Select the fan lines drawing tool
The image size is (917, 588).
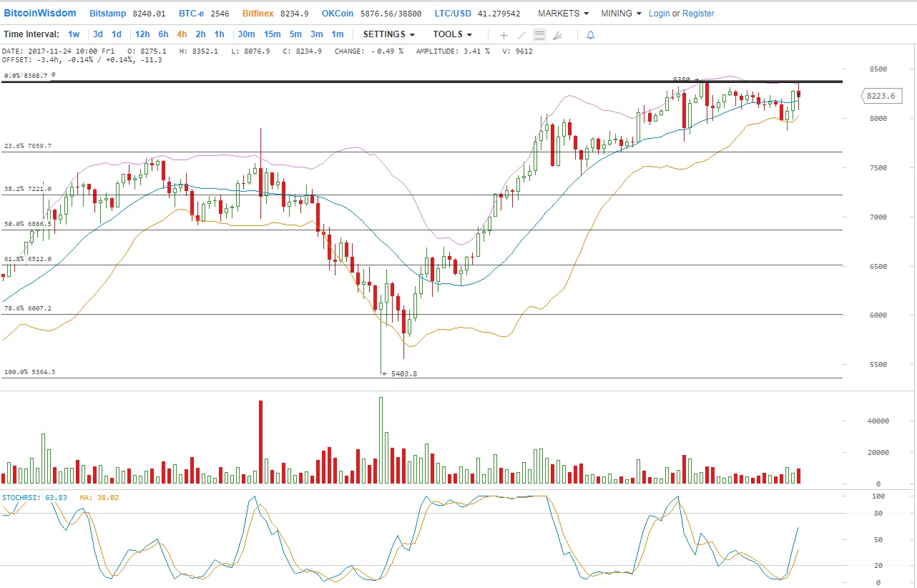point(558,34)
